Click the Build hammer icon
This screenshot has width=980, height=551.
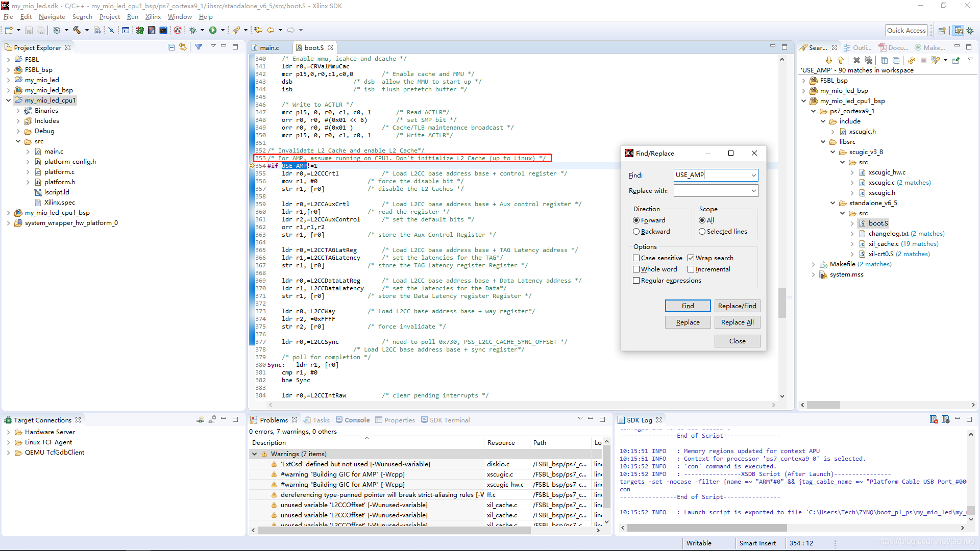click(x=77, y=30)
